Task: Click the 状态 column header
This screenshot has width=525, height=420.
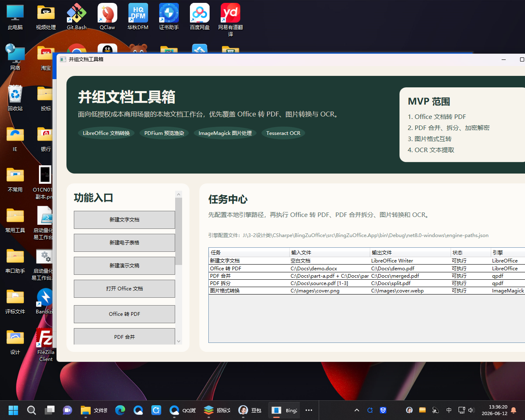Action: click(x=470, y=252)
